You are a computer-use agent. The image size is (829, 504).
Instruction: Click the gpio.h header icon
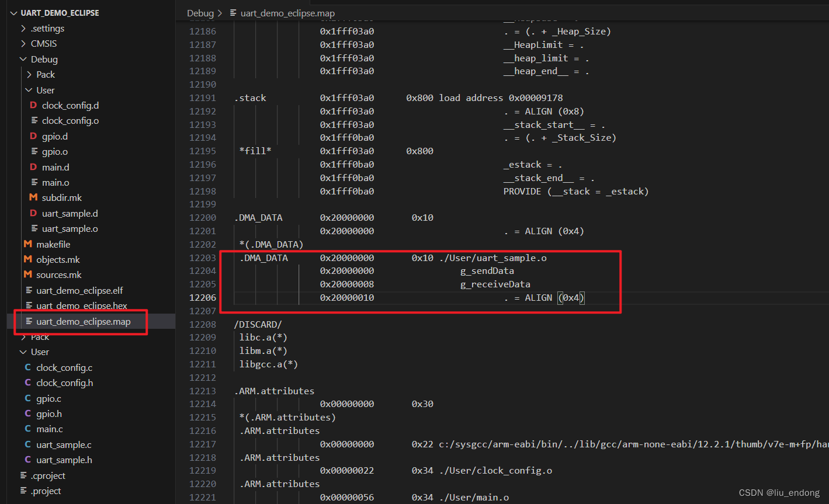[x=27, y=413]
